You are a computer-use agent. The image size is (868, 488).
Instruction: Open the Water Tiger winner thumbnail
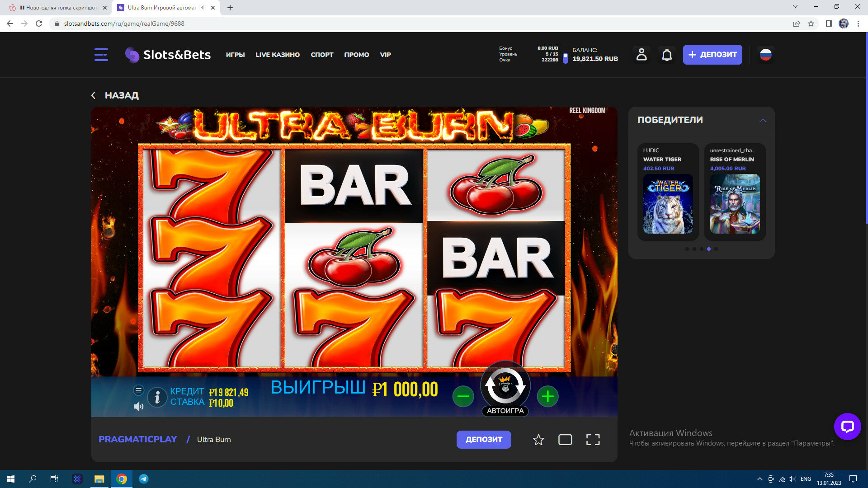click(x=668, y=204)
